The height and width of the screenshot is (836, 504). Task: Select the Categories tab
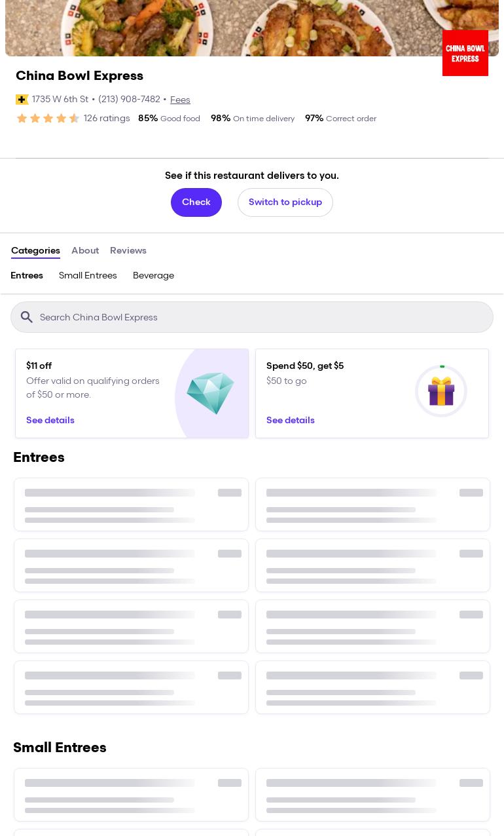(35, 251)
